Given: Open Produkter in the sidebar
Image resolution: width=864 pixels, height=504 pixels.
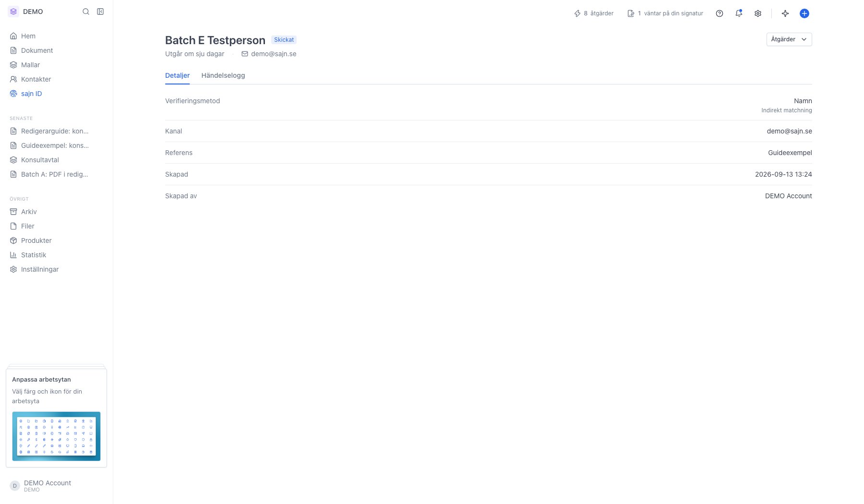Looking at the screenshot, I should (56, 240).
